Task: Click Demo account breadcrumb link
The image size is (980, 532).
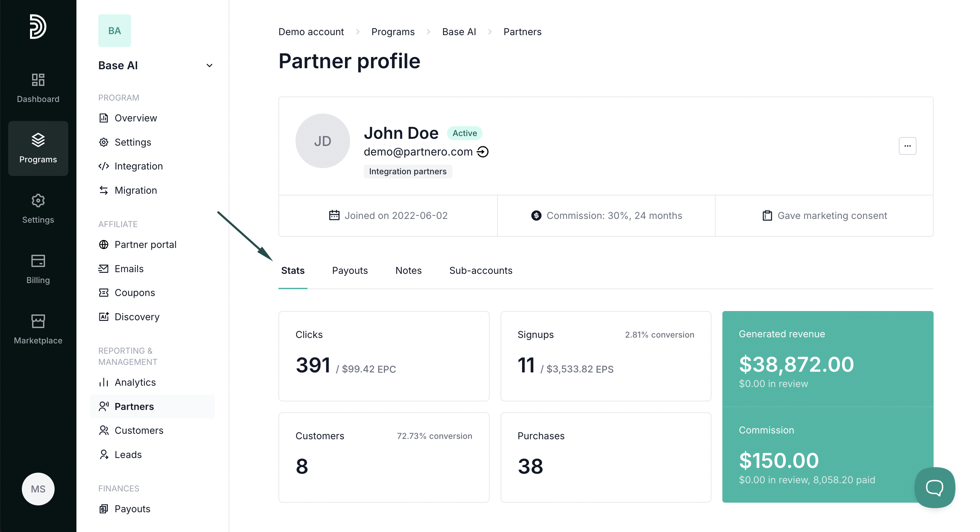Action: [x=311, y=32]
